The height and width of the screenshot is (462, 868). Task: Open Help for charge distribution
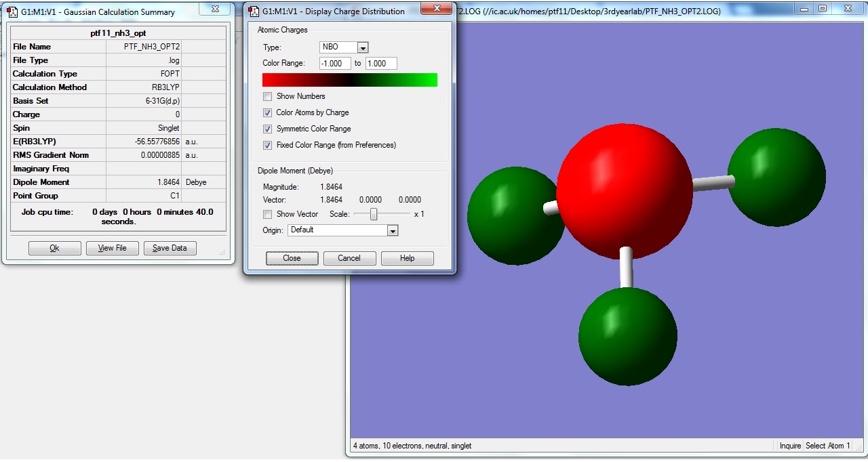pyautogui.click(x=407, y=258)
